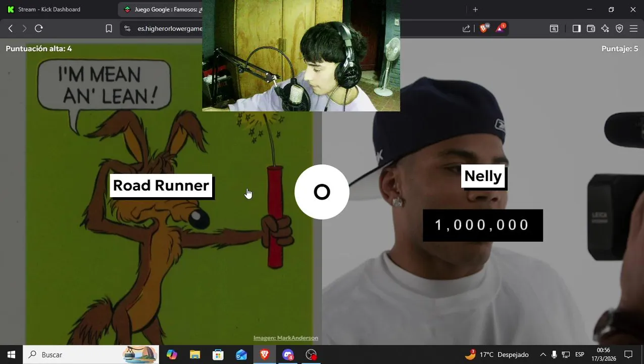Open Brave VPN shield icon

[619, 29]
